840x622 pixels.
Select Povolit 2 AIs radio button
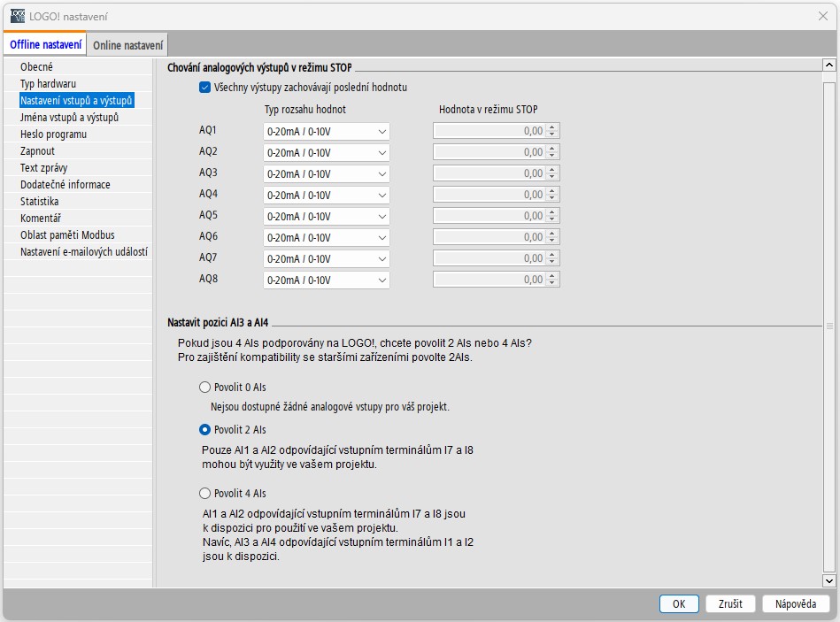(x=204, y=429)
